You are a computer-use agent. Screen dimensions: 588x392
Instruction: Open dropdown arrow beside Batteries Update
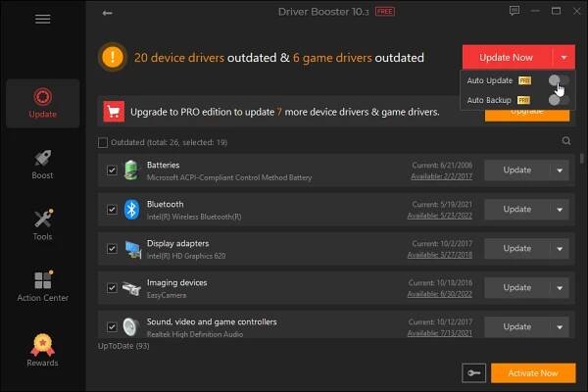(x=560, y=170)
